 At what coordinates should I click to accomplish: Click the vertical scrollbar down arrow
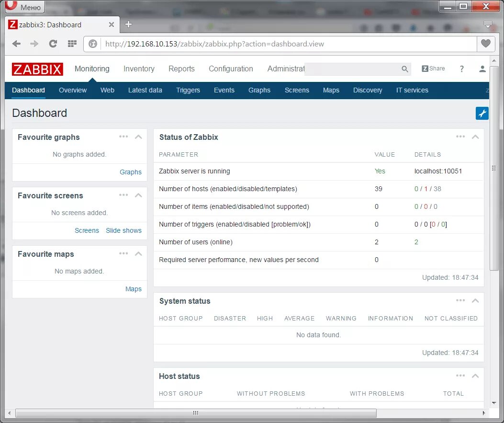pos(494,403)
